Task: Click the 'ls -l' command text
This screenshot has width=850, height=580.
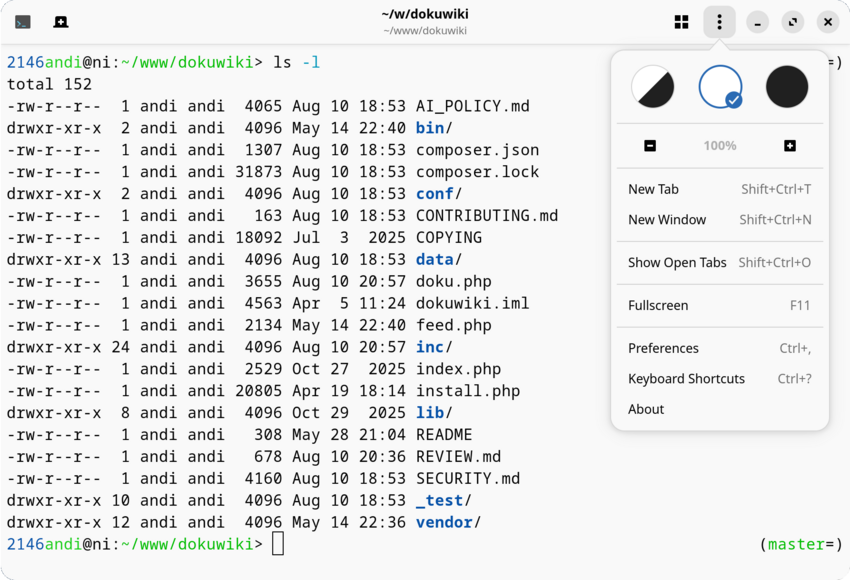Action: 297,62
